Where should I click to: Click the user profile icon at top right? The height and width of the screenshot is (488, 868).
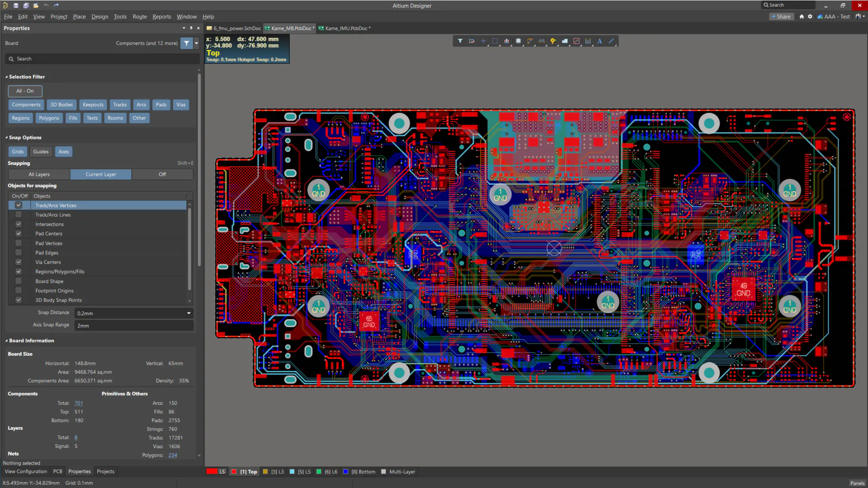(858, 17)
